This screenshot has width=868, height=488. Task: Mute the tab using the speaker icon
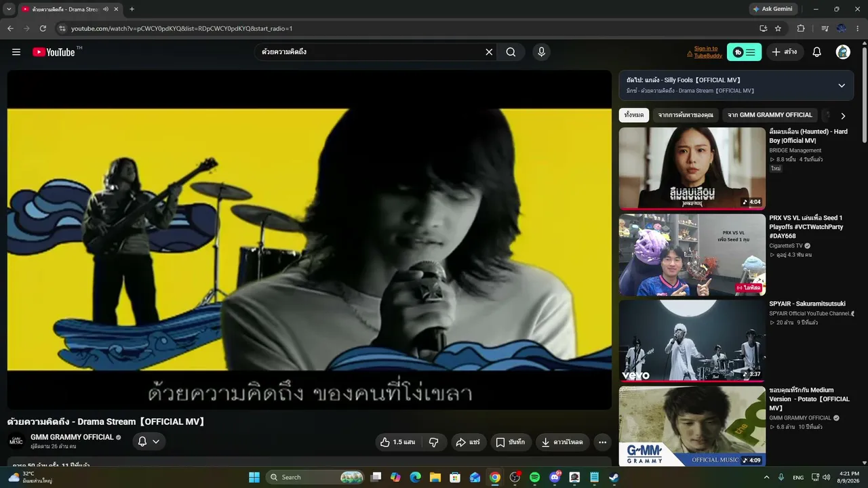click(x=105, y=9)
